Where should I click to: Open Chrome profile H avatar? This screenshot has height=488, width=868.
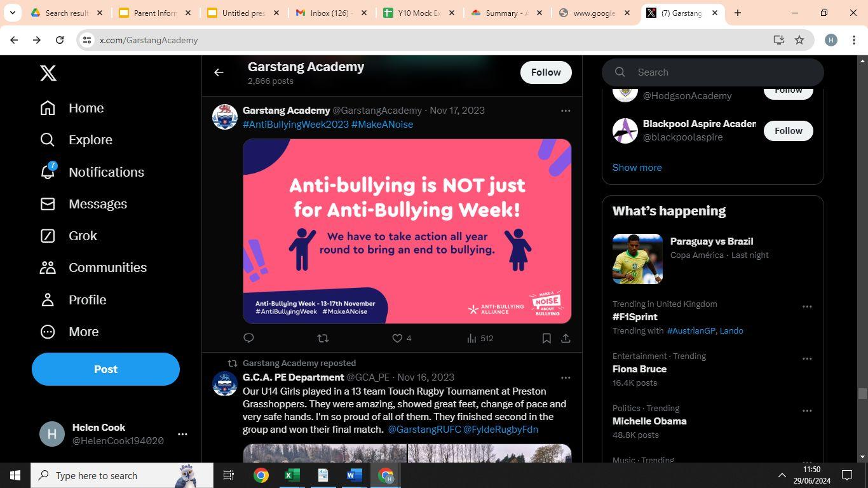tap(831, 40)
